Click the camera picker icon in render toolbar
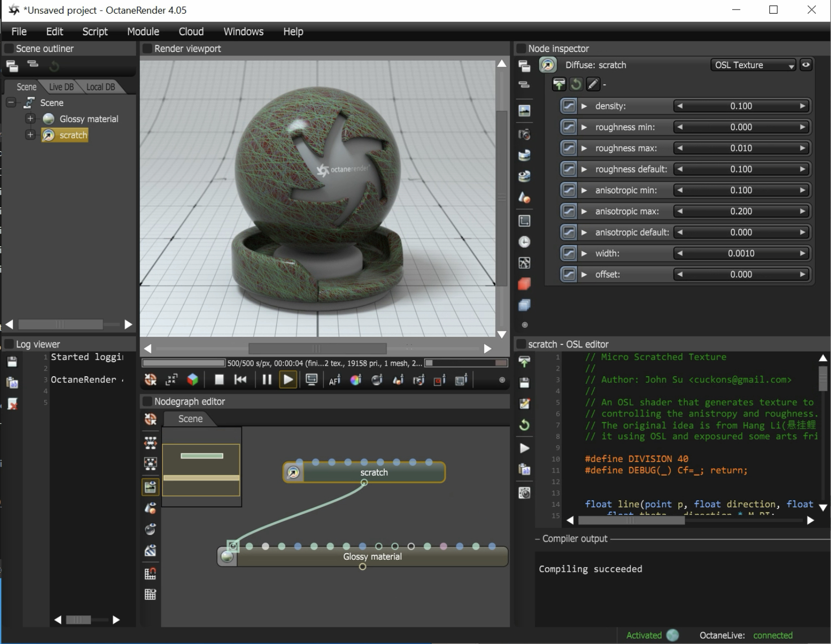 tap(419, 380)
